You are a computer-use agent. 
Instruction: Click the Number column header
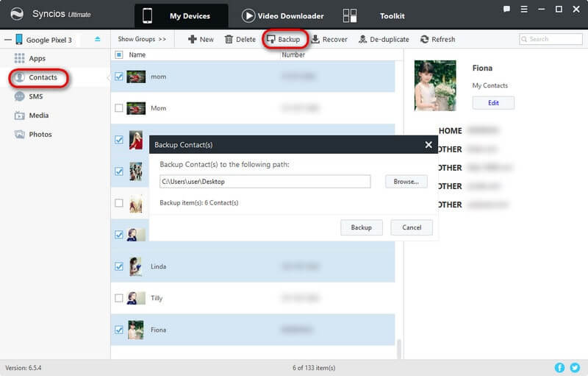pos(293,54)
